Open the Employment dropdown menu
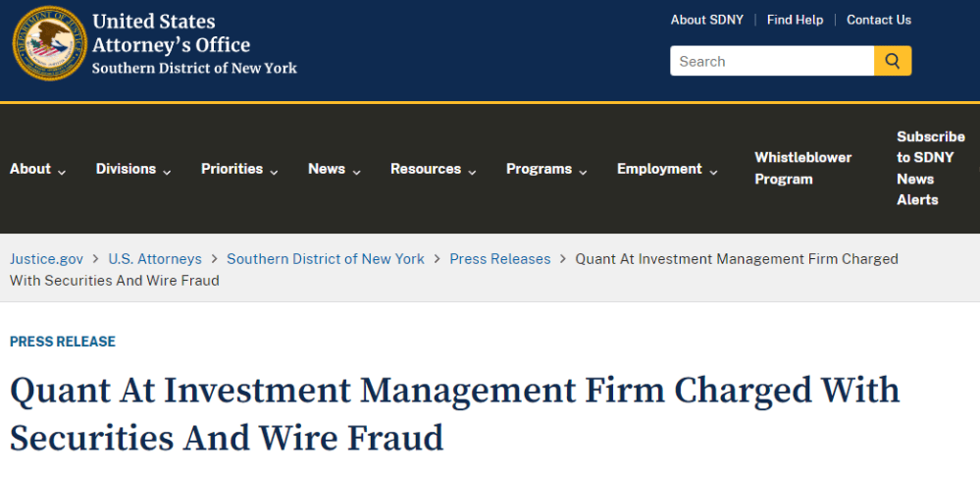Viewport: 980px width, 477px height. coord(667,169)
